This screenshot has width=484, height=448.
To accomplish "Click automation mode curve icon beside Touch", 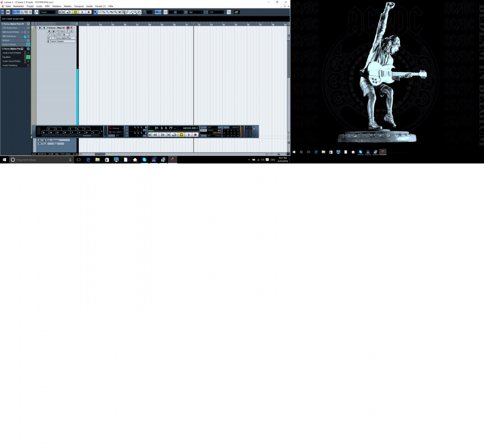I will 36,12.
